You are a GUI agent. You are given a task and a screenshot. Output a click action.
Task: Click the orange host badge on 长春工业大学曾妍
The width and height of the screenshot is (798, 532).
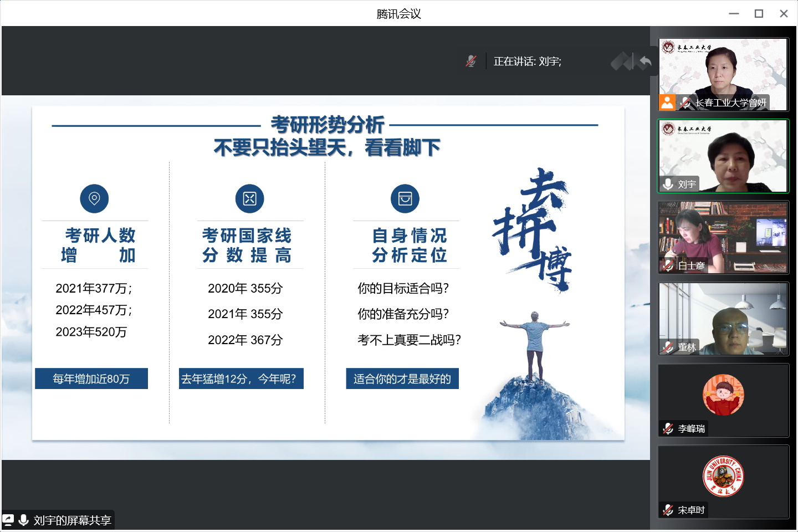(667, 103)
